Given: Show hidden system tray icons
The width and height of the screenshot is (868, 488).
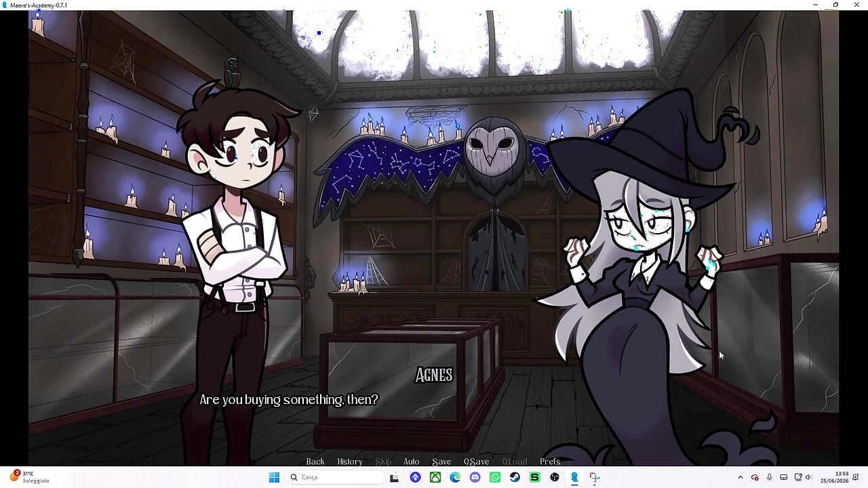Looking at the screenshot, I should coord(740,477).
